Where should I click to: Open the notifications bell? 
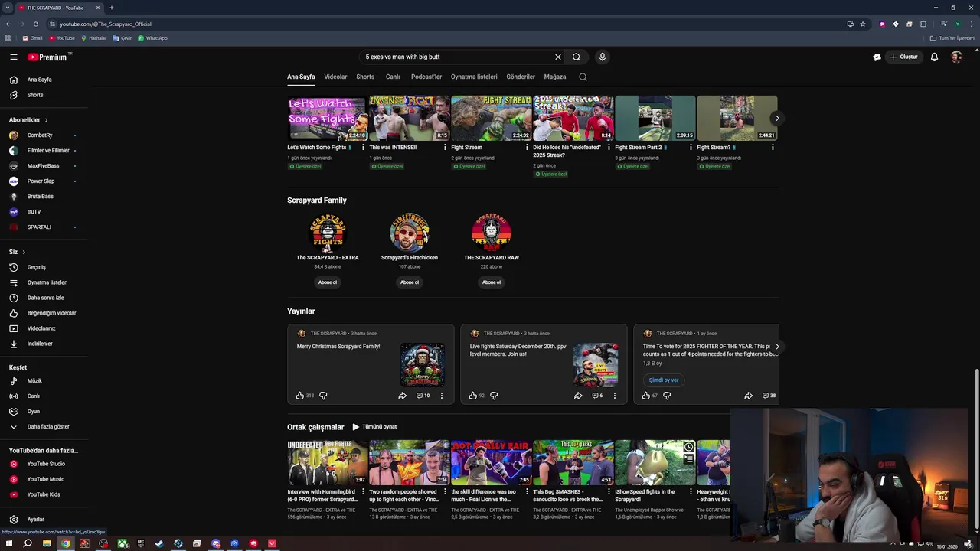(x=934, y=57)
